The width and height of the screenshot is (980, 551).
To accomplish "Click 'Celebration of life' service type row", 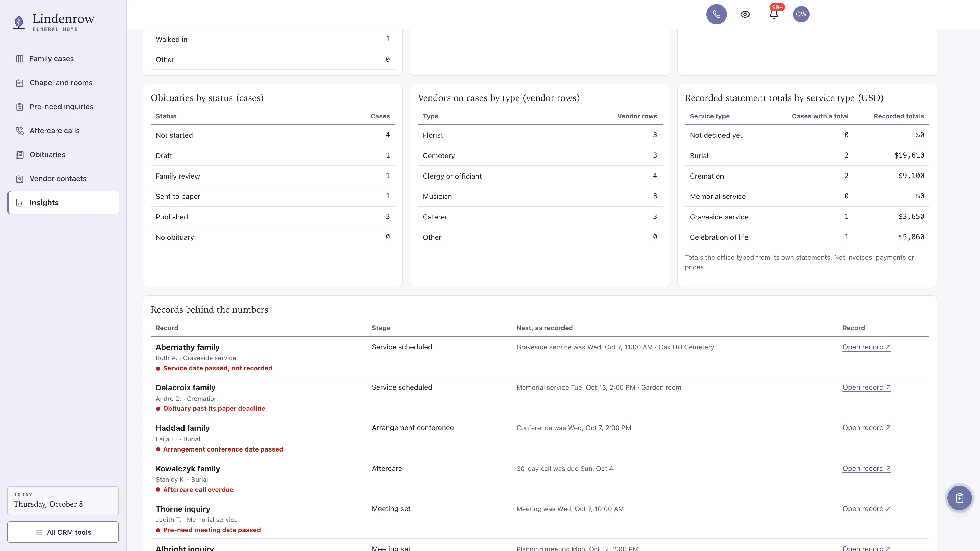I will [x=806, y=237].
